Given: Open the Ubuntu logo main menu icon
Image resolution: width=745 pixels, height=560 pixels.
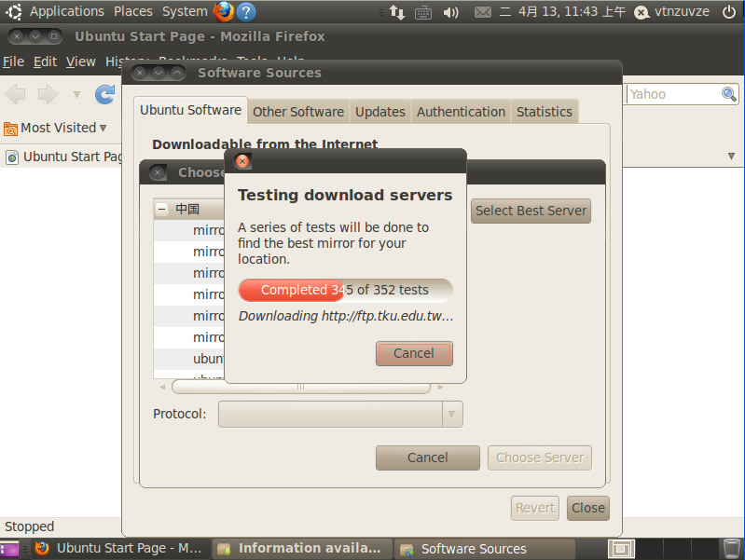Looking at the screenshot, I should (x=14, y=11).
